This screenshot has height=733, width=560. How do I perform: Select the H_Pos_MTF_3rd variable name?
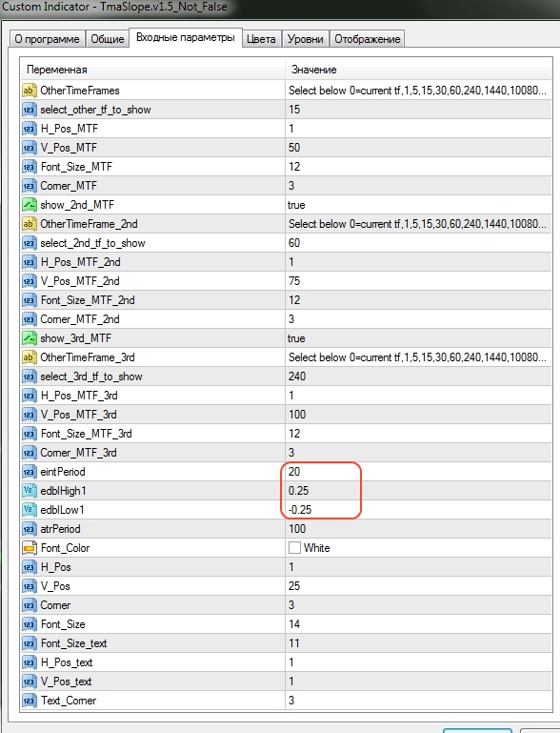79,396
